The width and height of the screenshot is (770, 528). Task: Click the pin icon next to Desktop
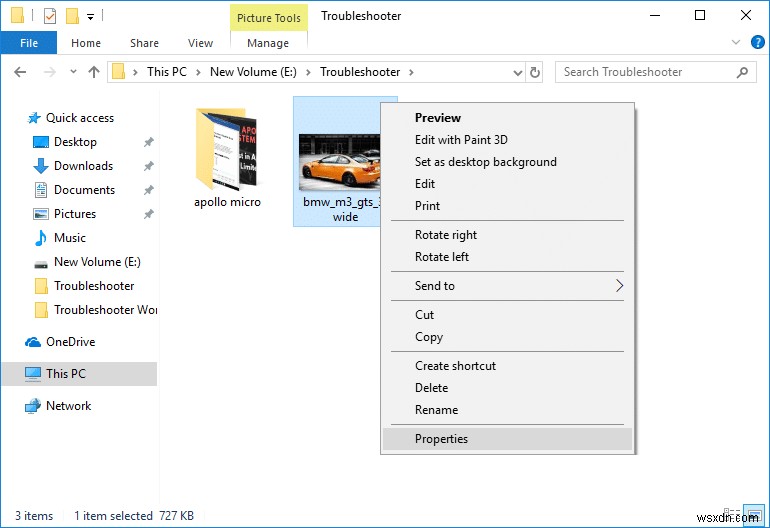click(148, 142)
